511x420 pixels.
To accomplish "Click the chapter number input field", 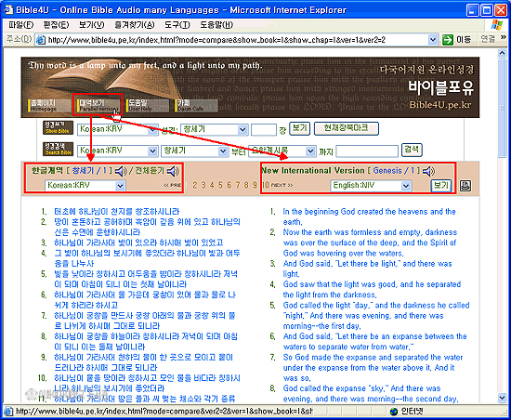I will pyautogui.click(x=264, y=130).
